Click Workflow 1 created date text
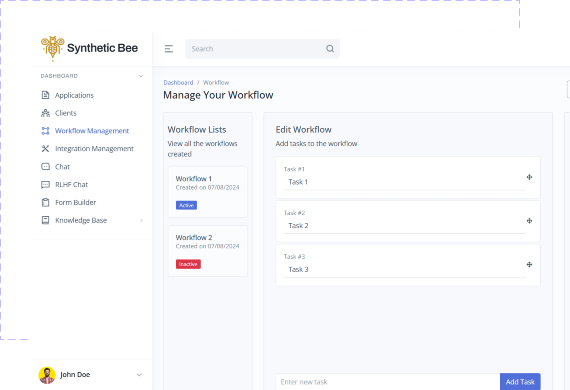 [207, 188]
